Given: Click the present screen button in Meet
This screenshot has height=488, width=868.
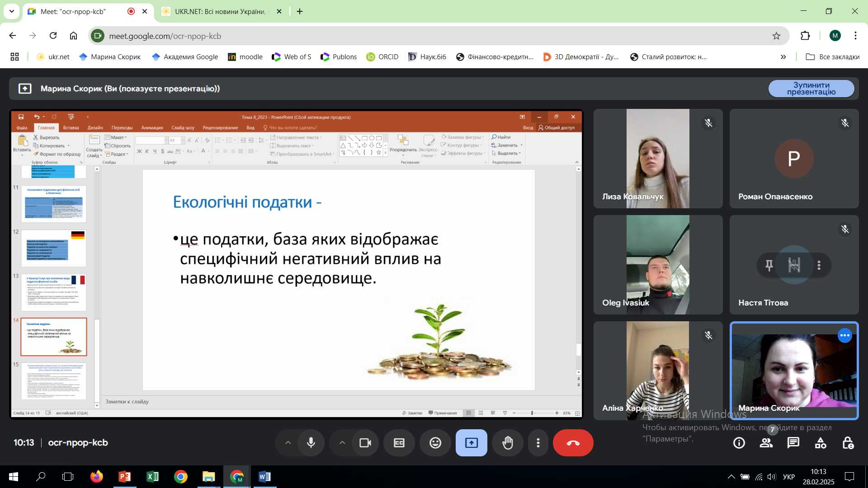Looking at the screenshot, I should (x=471, y=443).
